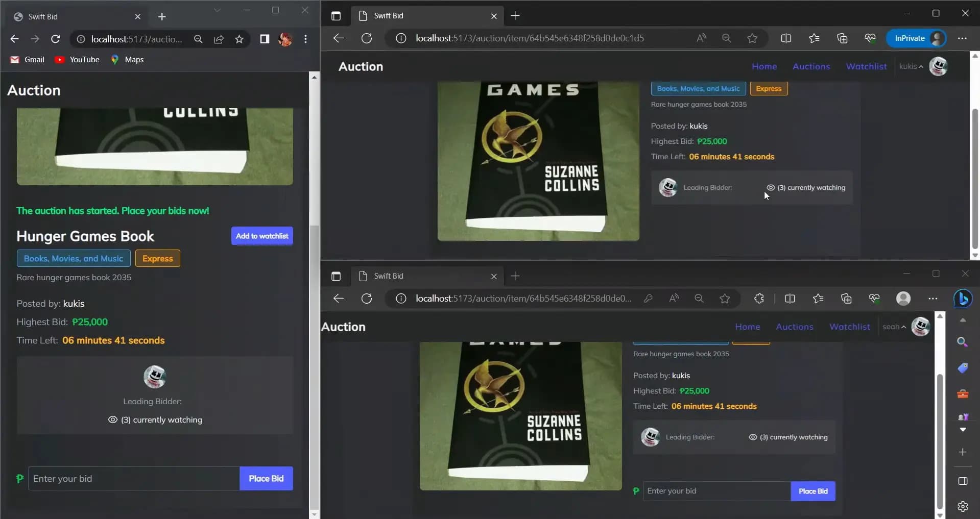The width and height of the screenshot is (980, 519).
Task: Open the Edge sidebar tools briefcase icon
Action: 963,394
